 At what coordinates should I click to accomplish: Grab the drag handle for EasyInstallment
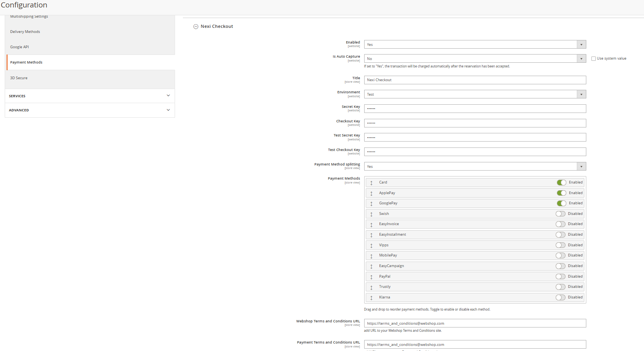pyautogui.click(x=371, y=235)
